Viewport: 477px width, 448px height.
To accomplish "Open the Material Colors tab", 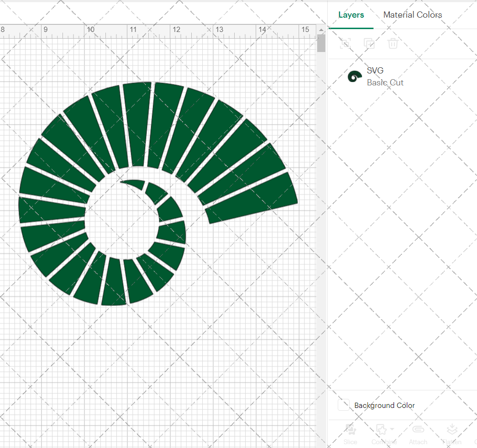I will pos(413,15).
